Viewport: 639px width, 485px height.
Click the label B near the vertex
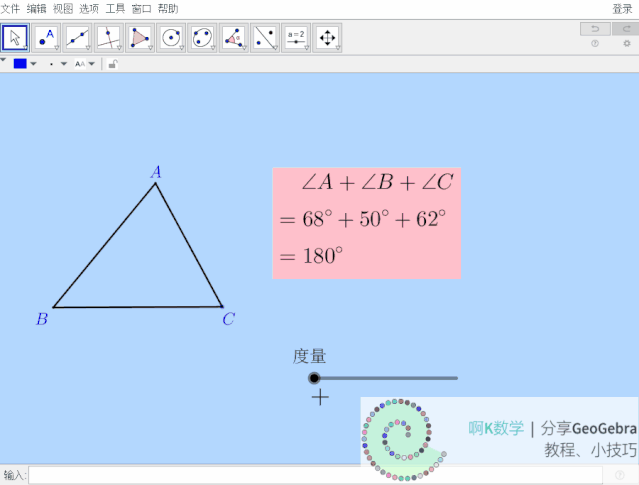point(42,319)
